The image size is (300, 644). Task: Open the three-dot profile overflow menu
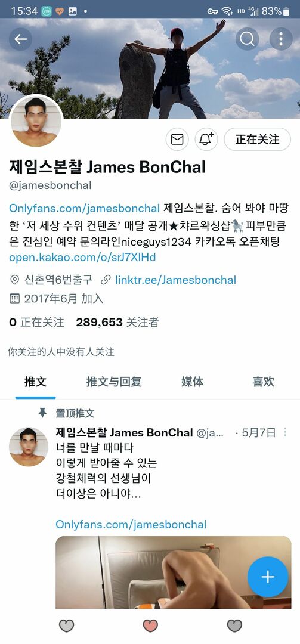point(281,39)
